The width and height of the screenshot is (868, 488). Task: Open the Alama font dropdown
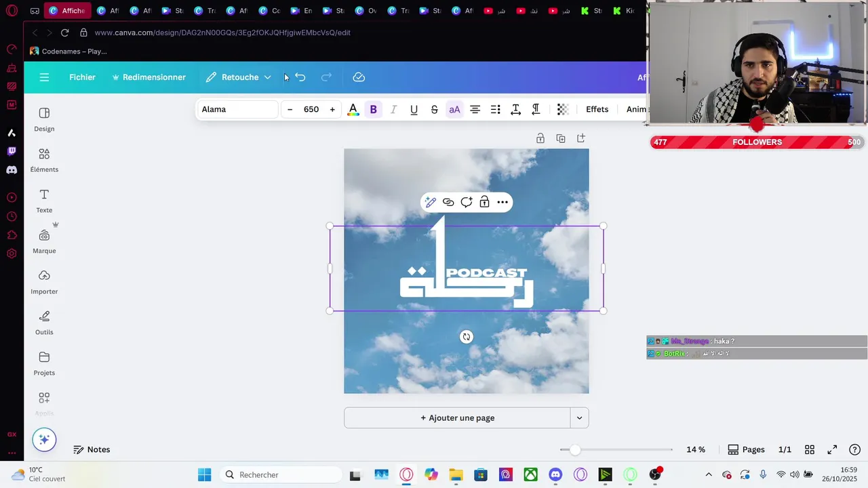coord(238,109)
